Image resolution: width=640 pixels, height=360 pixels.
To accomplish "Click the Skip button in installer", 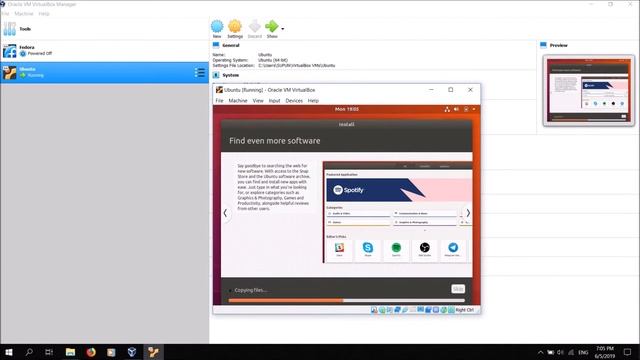I will (x=458, y=289).
